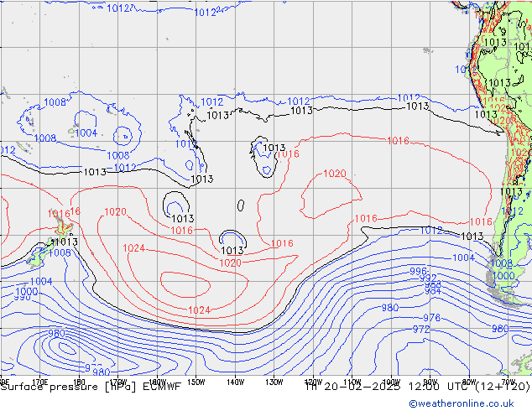Click the red 1020 label inside the closed eastern high

coord(335,174)
